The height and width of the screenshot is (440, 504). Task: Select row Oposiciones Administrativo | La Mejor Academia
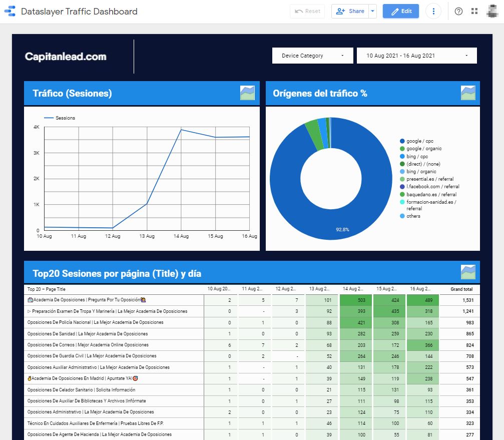[x=252, y=412]
